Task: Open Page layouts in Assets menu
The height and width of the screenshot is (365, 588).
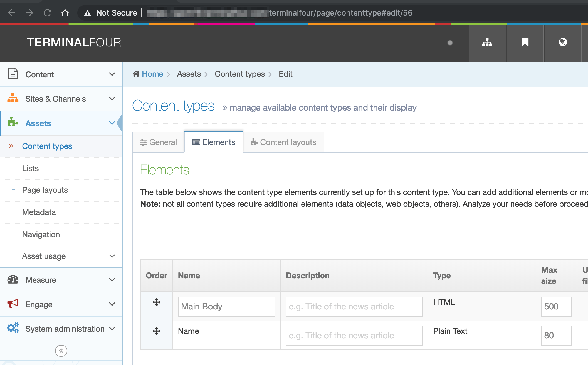Action: tap(45, 190)
